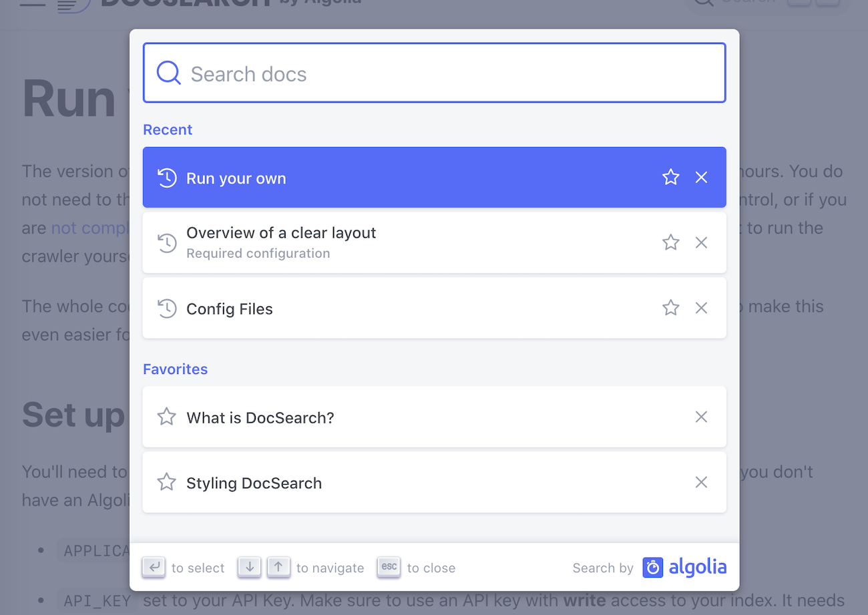
Task: Remove Config Files from recent searches
Action: point(701,308)
